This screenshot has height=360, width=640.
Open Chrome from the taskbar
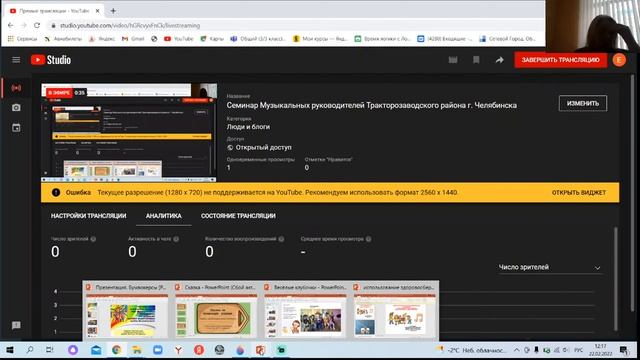click(x=116, y=350)
